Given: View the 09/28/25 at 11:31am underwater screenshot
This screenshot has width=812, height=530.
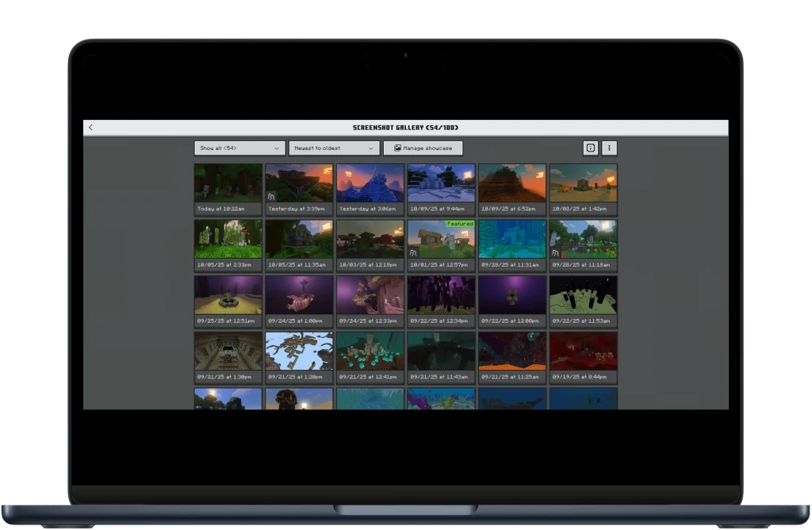Looking at the screenshot, I should [x=512, y=245].
